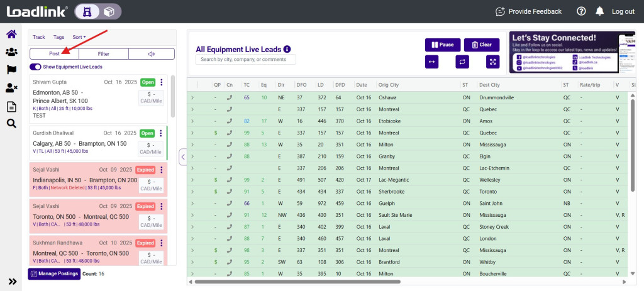
Task: Open the Tags tab
Action: click(58, 38)
